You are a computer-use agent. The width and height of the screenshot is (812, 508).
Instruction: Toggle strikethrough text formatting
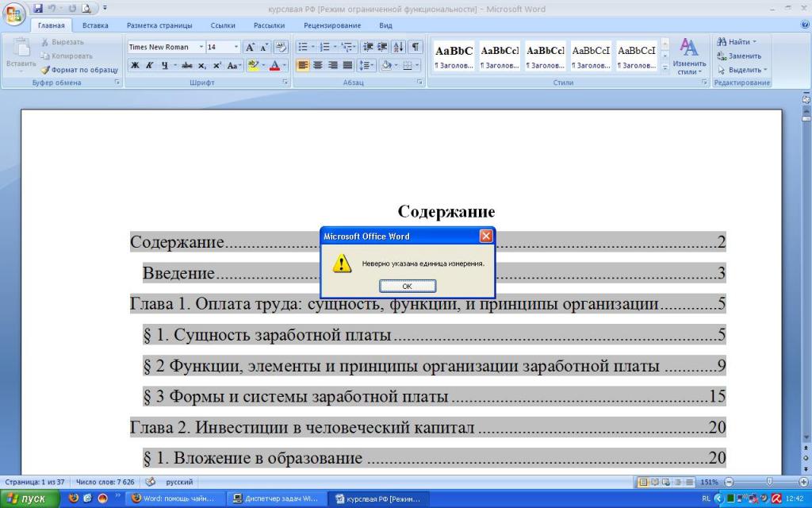187,66
